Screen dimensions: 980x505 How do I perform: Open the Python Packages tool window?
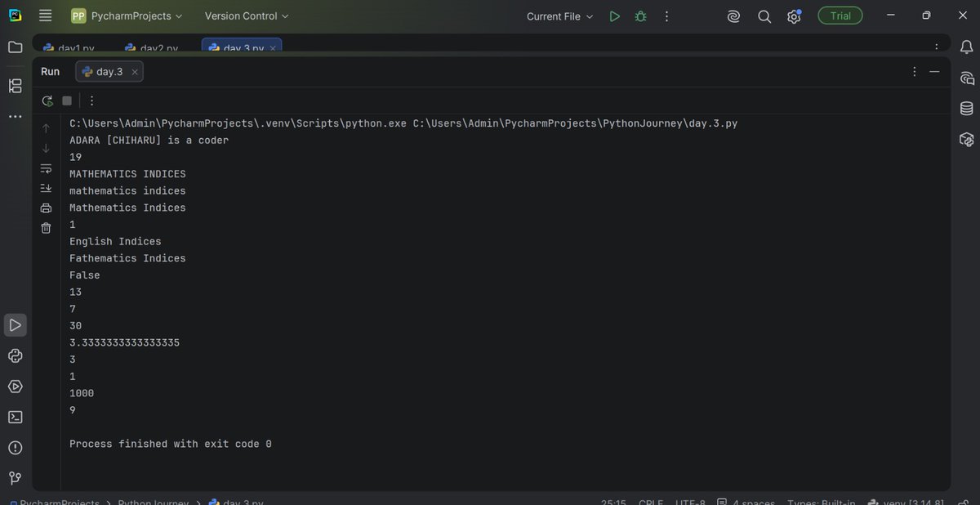(x=15, y=355)
